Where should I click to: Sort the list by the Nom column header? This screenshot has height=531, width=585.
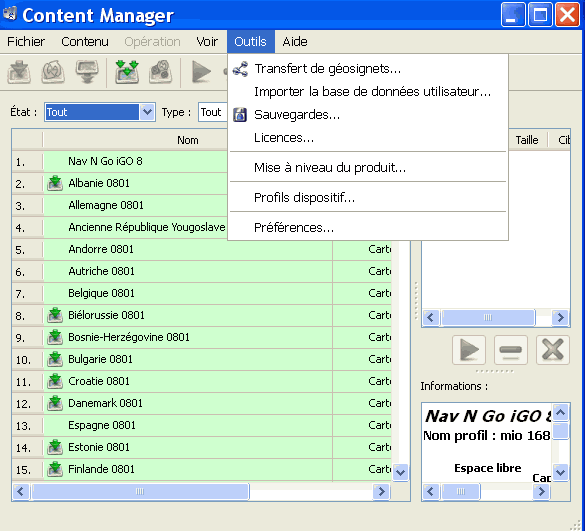click(188, 140)
